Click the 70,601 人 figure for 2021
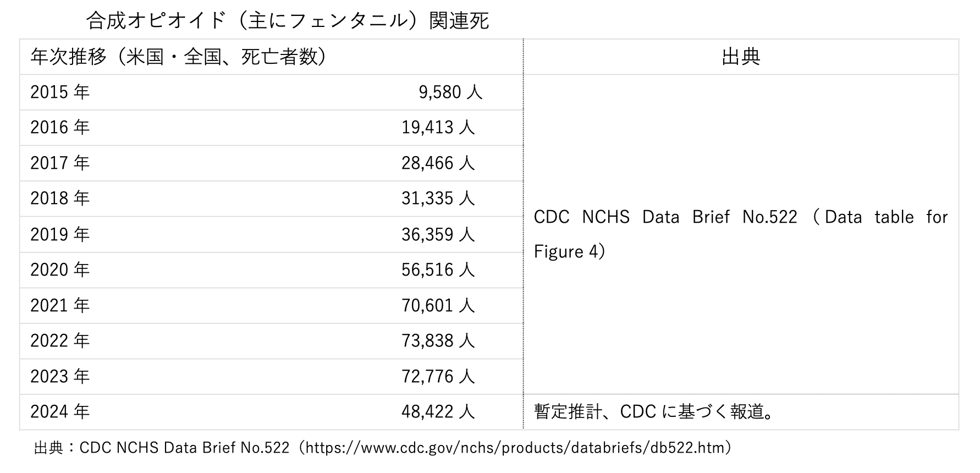This screenshot has height=473, width=980. 438,305
